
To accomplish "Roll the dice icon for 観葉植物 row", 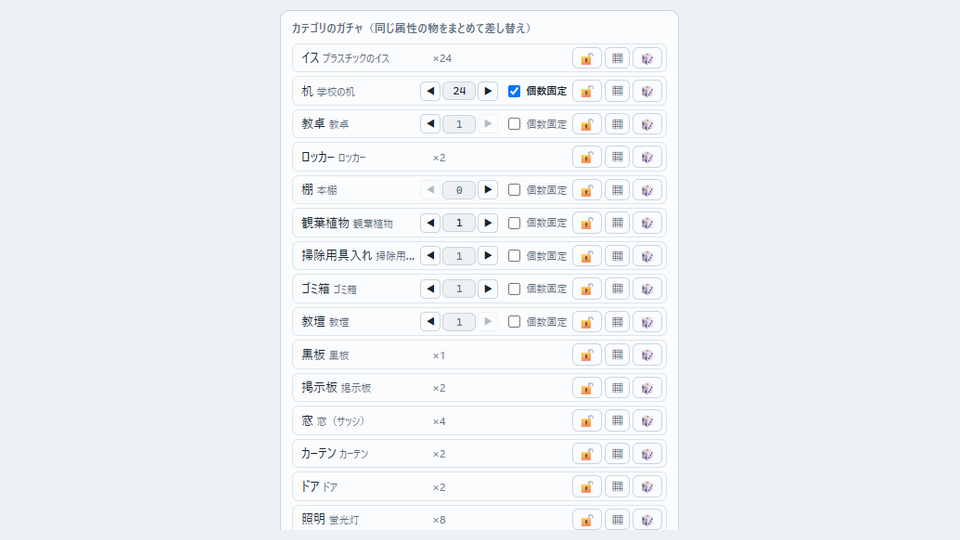I will (647, 223).
